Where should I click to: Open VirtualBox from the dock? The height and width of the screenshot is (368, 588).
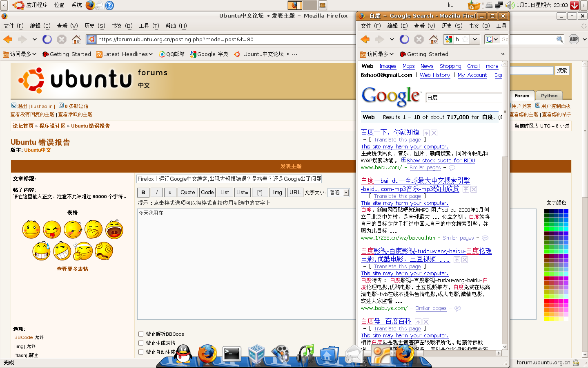tap(256, 354)
